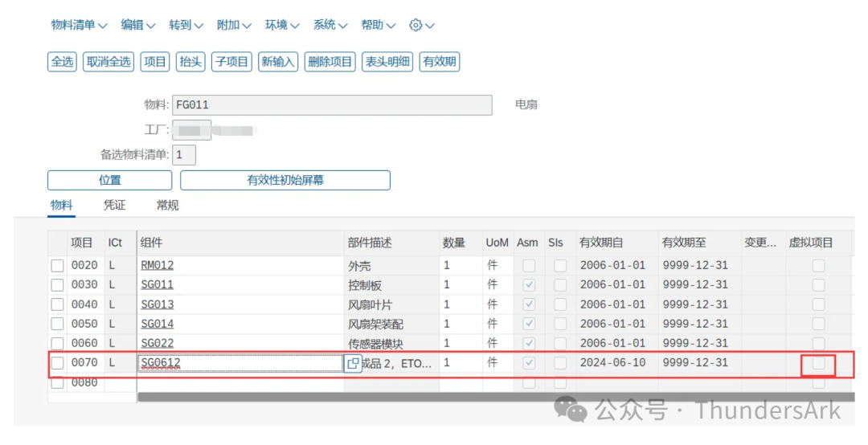
Task: Toggle SIs checkbox for item 0030
Action: pos(559,285)
